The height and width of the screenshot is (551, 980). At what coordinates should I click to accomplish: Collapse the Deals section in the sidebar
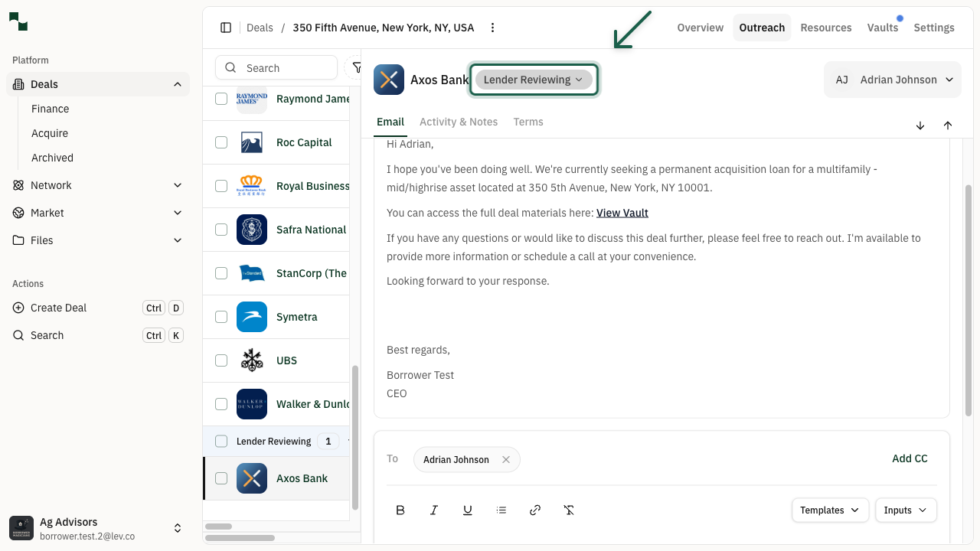[x=178, y=83]
